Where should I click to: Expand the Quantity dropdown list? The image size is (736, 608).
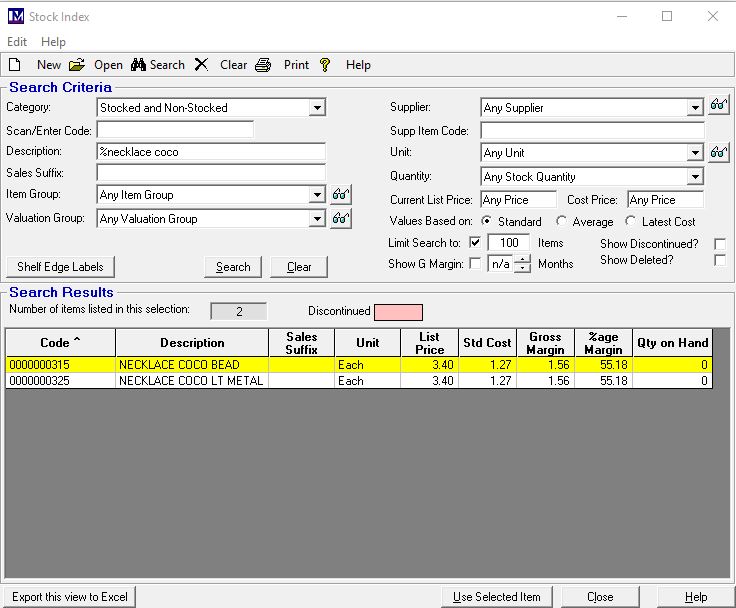(x=695, y=177)
